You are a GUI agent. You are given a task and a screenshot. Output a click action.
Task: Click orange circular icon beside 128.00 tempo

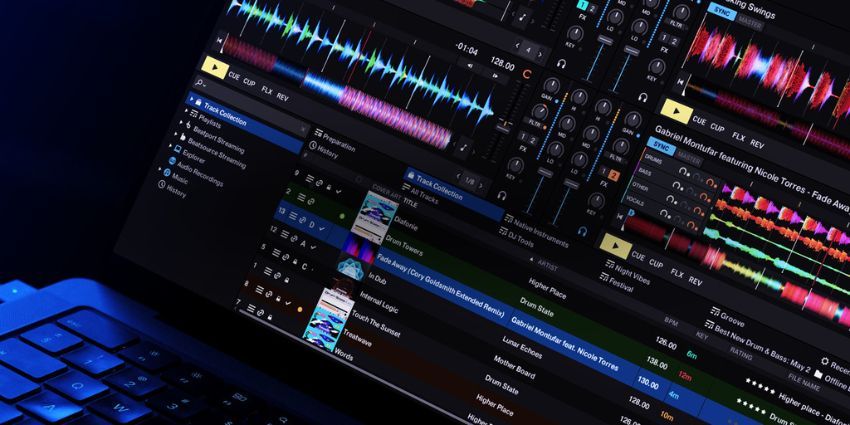point(527,73)
